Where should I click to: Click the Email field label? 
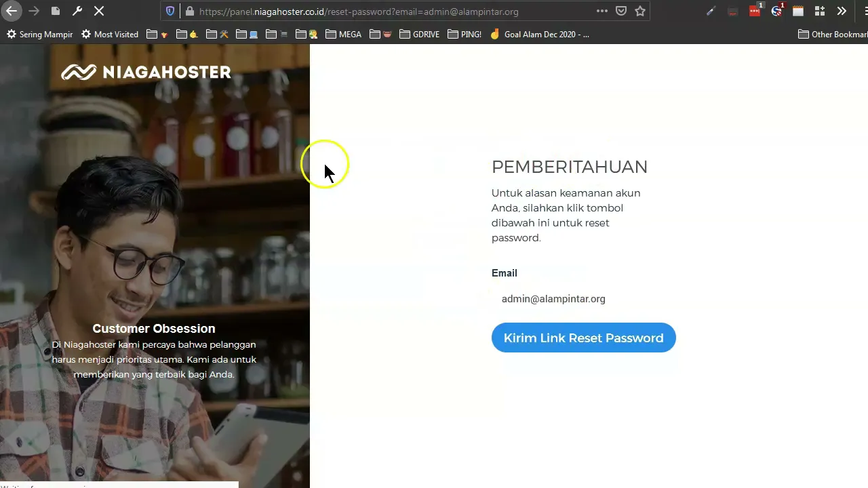coord(505,273)
